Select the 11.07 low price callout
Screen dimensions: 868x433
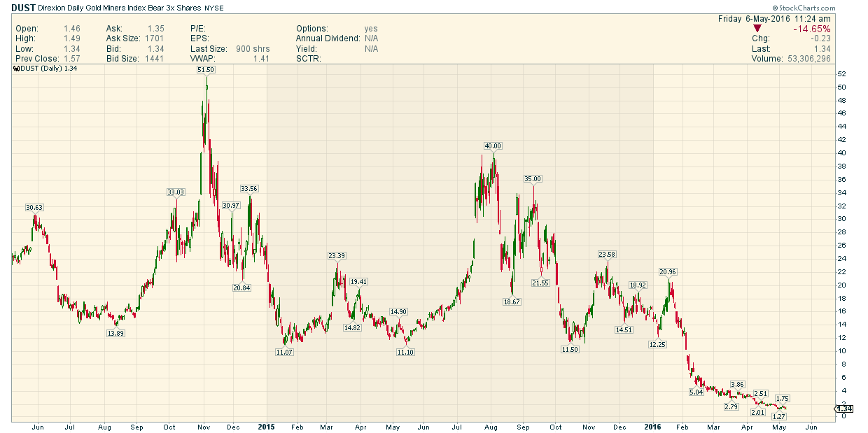tap(284, 352)
